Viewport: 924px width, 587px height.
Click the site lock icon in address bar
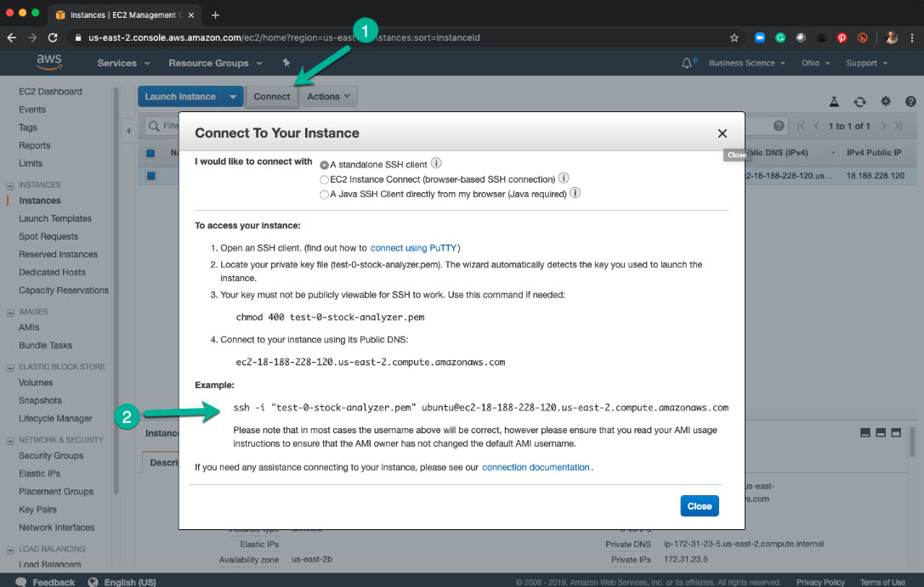[78, 37]
